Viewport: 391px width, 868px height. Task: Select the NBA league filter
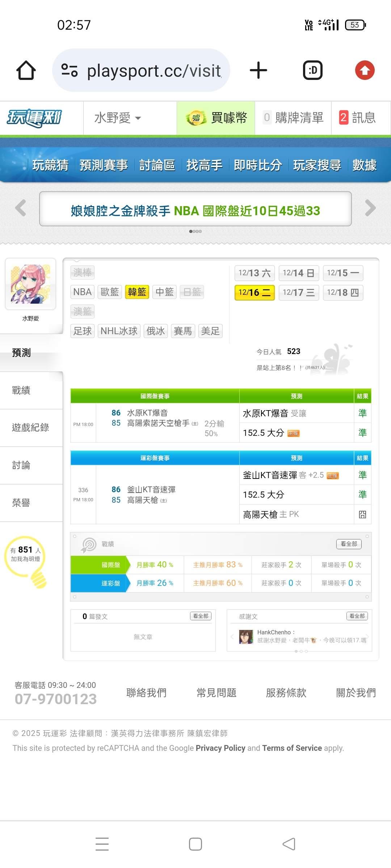82,292
